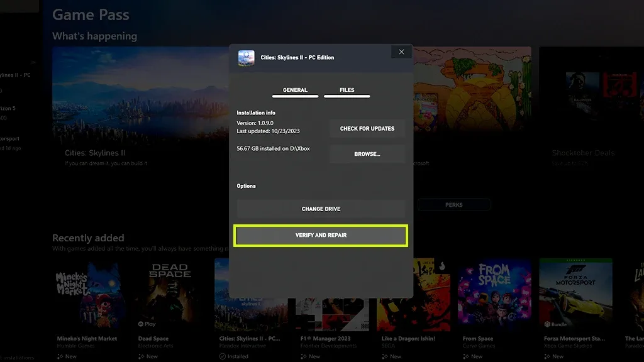Open Forza Motorsport game thumbnail
644x362 pixels.
(x=576, y=295)
